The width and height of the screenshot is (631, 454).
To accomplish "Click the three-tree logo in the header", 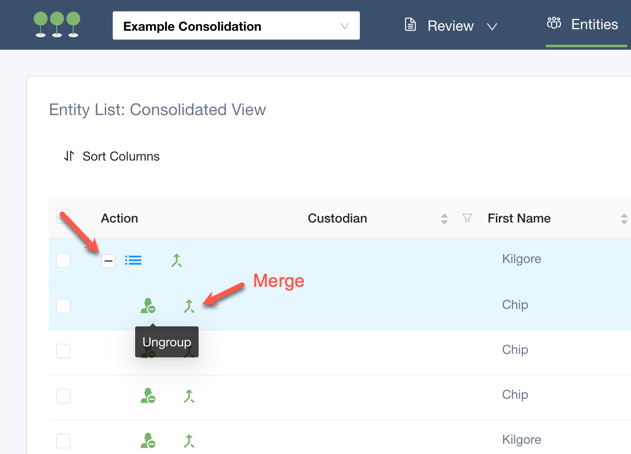I will (x=57, y=24).
